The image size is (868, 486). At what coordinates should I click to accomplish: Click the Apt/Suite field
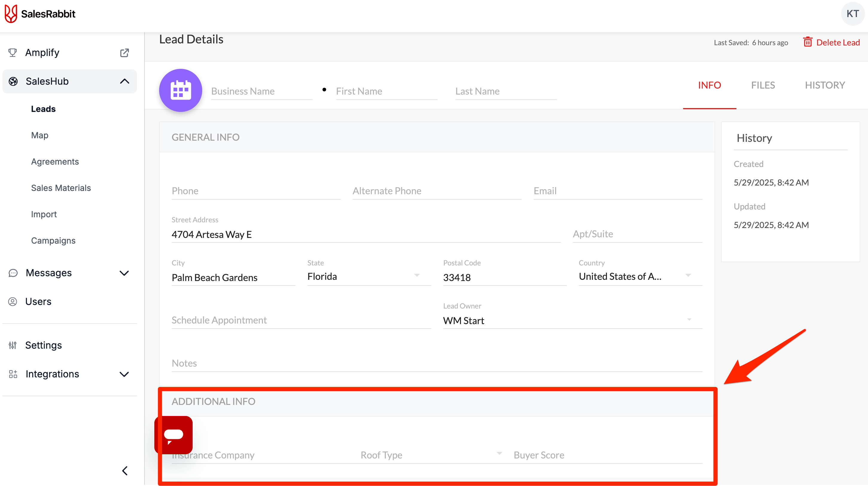[637, 234]
